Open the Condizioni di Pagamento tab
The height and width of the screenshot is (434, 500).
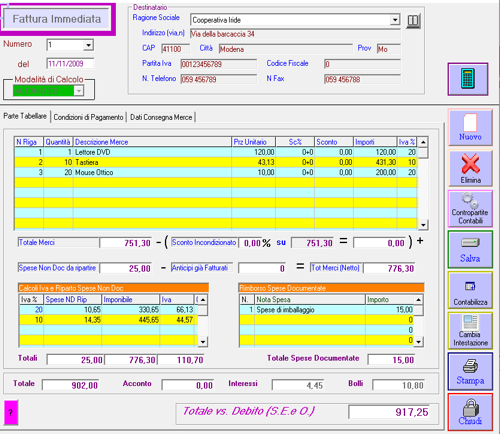pyautogui.click(x=88, y=117)
